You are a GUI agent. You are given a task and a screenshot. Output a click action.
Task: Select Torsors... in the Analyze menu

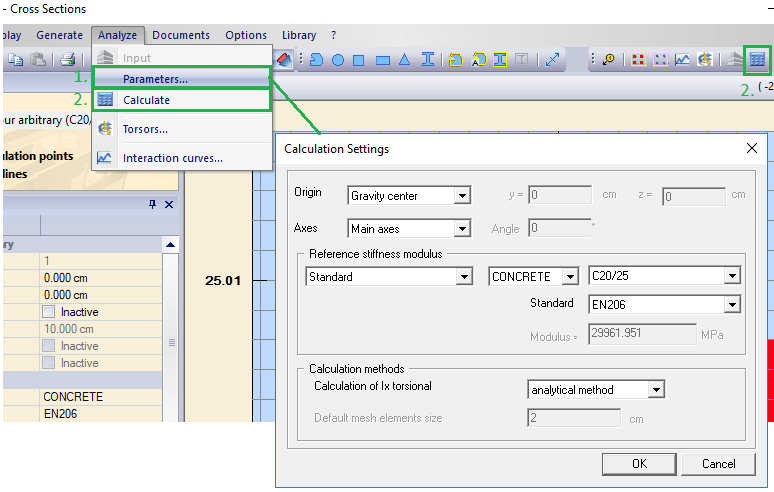pos(145,129)
